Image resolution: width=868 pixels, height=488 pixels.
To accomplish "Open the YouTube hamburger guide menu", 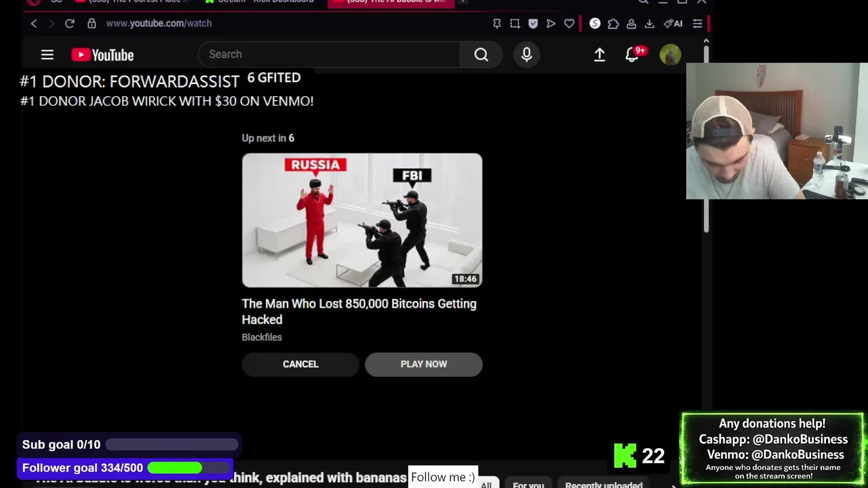I will point(47,55).
